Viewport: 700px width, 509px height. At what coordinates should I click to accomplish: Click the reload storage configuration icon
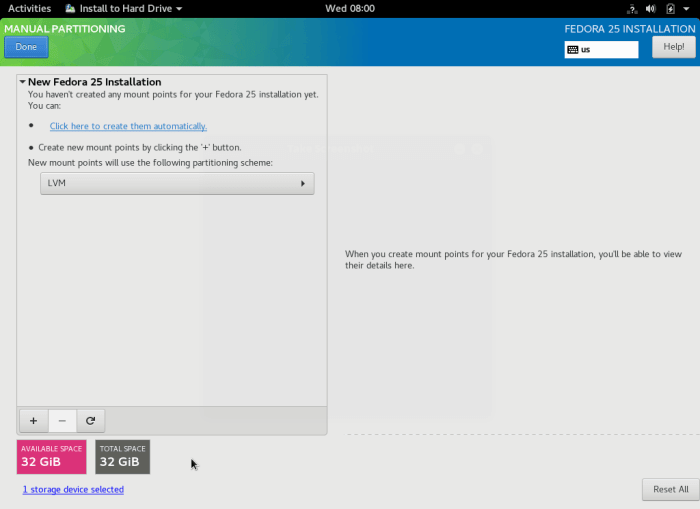pyautogui.click(x=90, y=421)
